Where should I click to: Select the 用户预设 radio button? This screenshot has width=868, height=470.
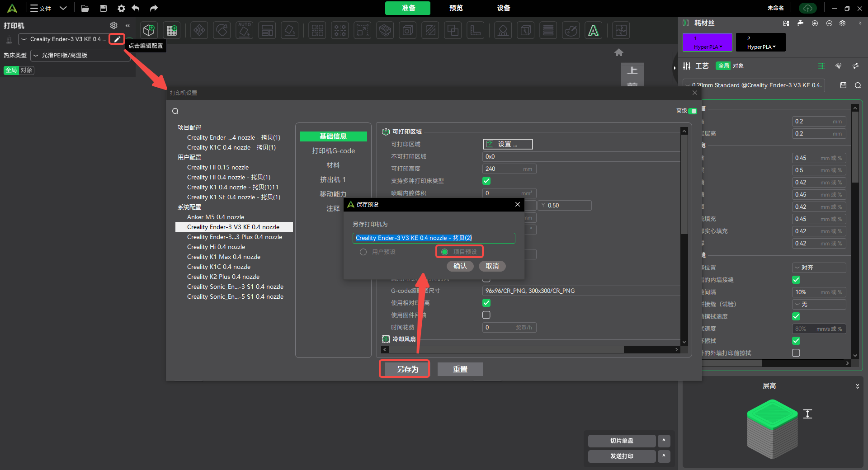tap(363, 252)
